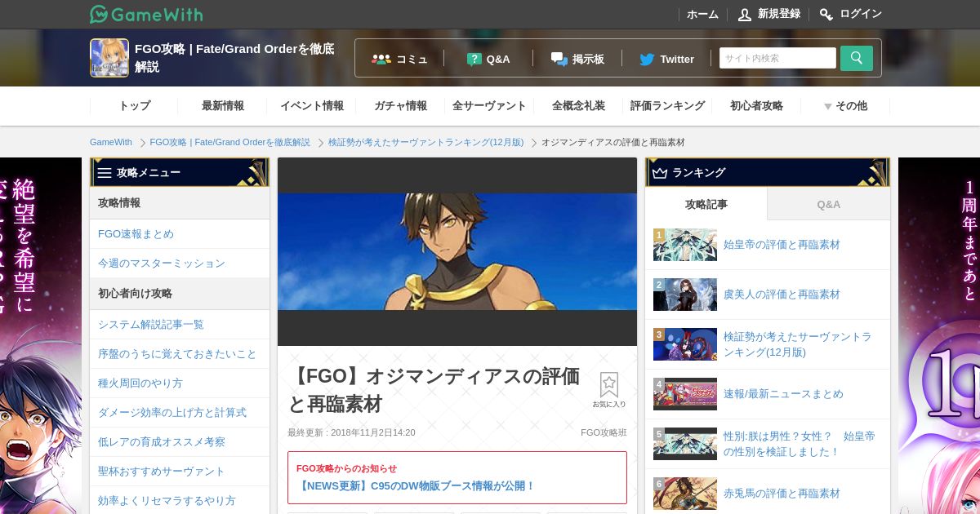
Task: Open FGO速報まとめ in sidebar
Action: coord(180,234)
